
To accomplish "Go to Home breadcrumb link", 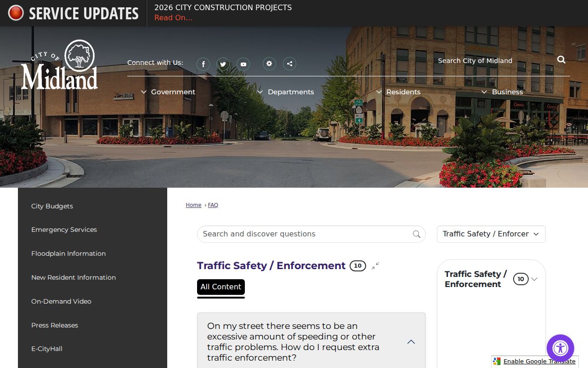I will point(193,205).
